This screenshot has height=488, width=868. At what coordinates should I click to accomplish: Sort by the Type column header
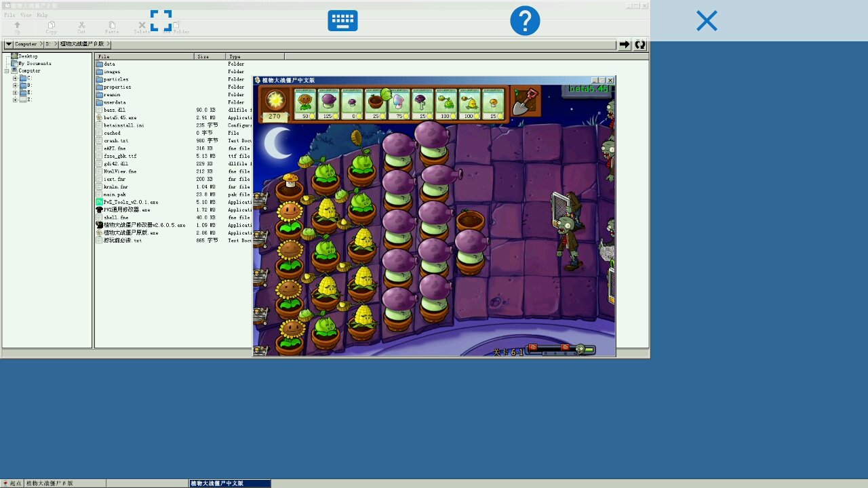pyautogui.click(x=255, y=56)
